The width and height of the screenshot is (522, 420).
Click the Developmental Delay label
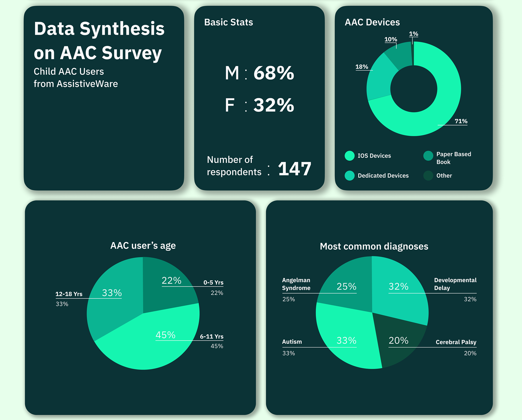click(455, 284)
